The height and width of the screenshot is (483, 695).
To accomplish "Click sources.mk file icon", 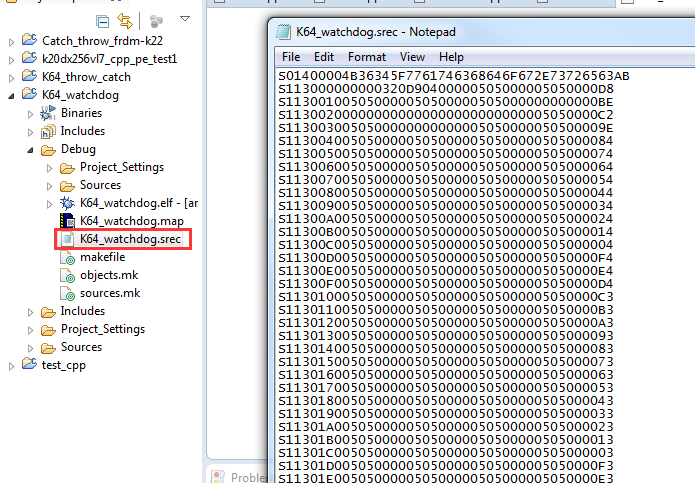I will coord(67,293).
